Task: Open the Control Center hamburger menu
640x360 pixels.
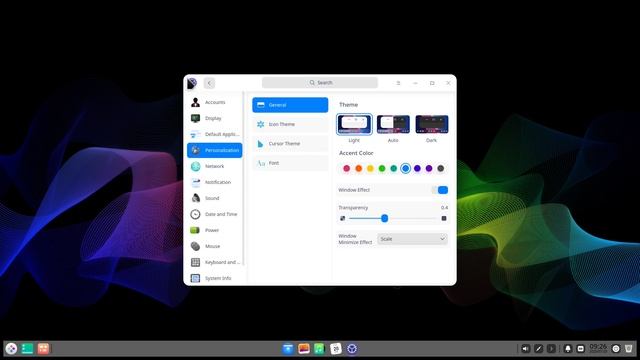Action: point(398,83)
